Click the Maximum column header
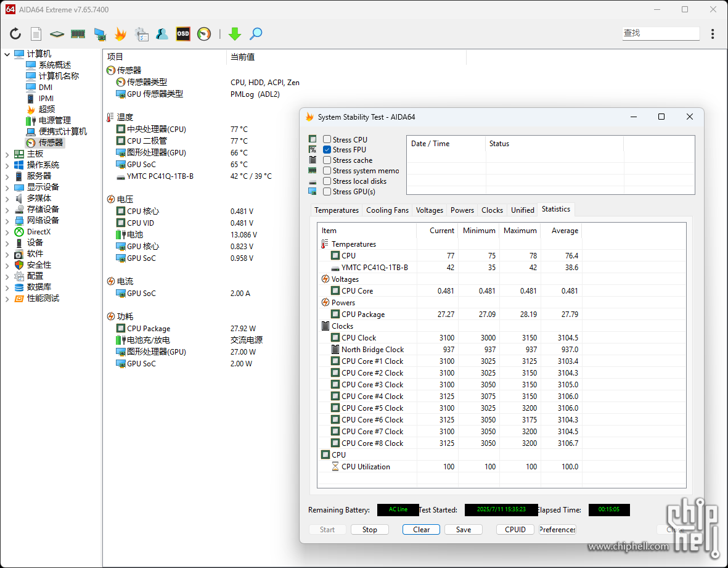This screenshot has width=728, height=568. click(520, 231)
